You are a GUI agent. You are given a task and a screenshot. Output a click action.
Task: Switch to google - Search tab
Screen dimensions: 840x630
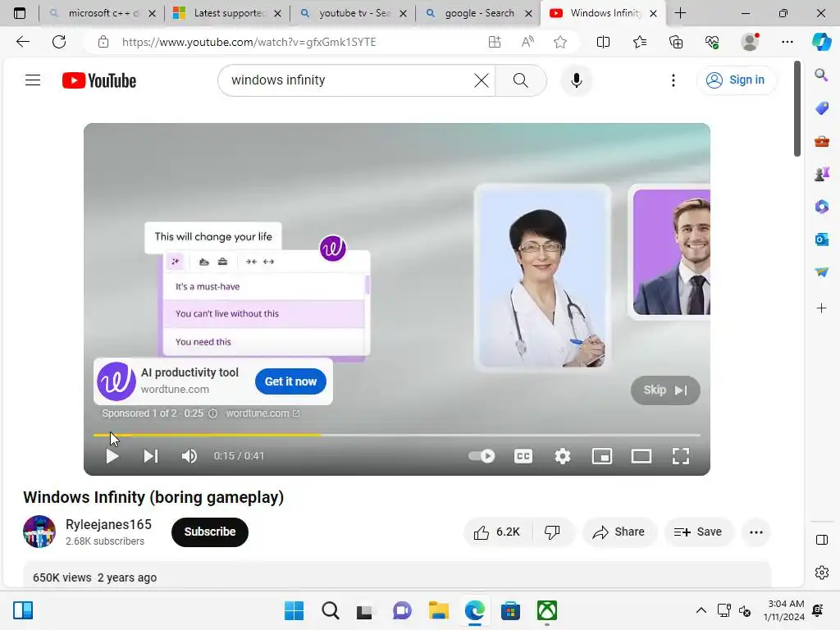(478, 13)
